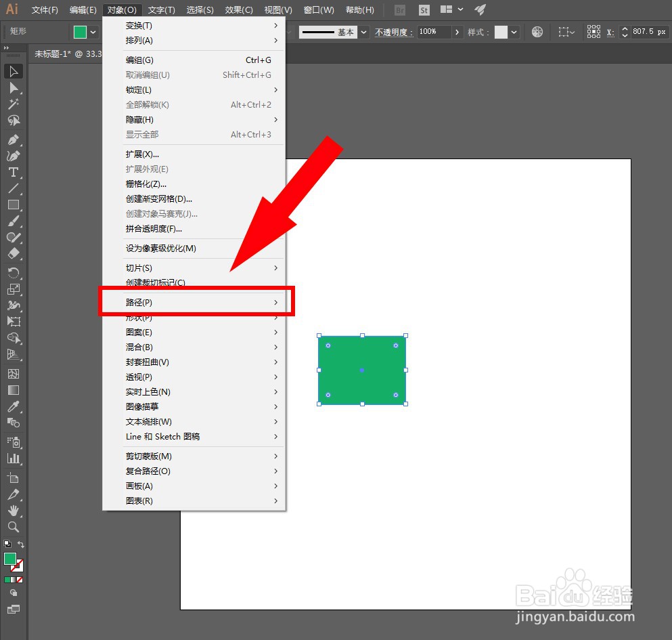Click the style swatch box
Viewport: 672px width, 640px height.
[501, 33]
